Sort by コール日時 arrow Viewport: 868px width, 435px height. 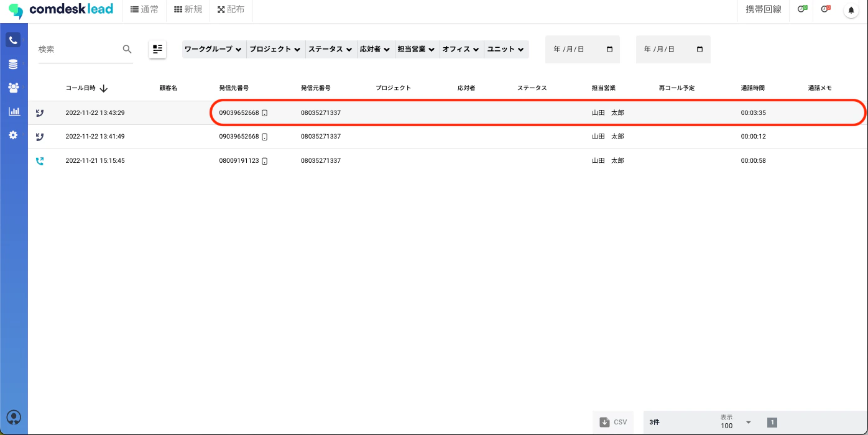point(104,88)
